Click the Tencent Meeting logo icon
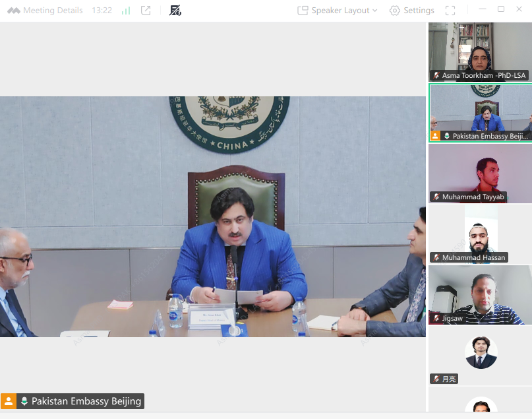This screenshot has height=419, width=532. coord(14,11)
